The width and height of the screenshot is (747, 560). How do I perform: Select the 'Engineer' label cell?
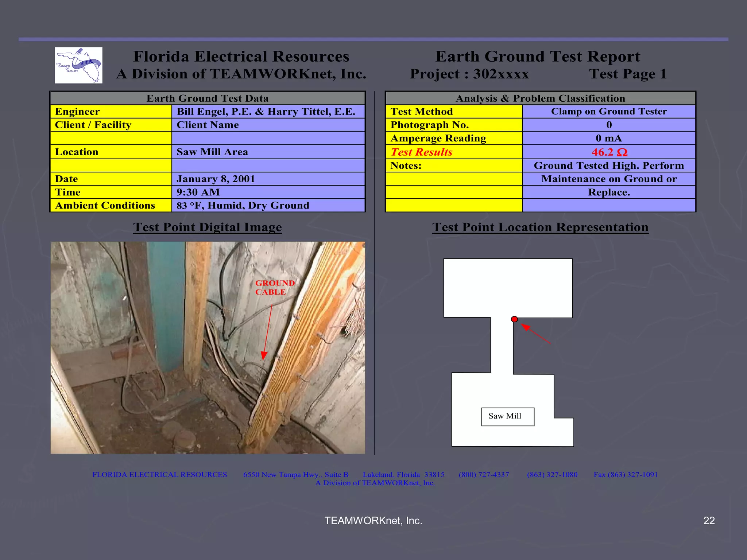pyautogui.click(x=111, y=112)
